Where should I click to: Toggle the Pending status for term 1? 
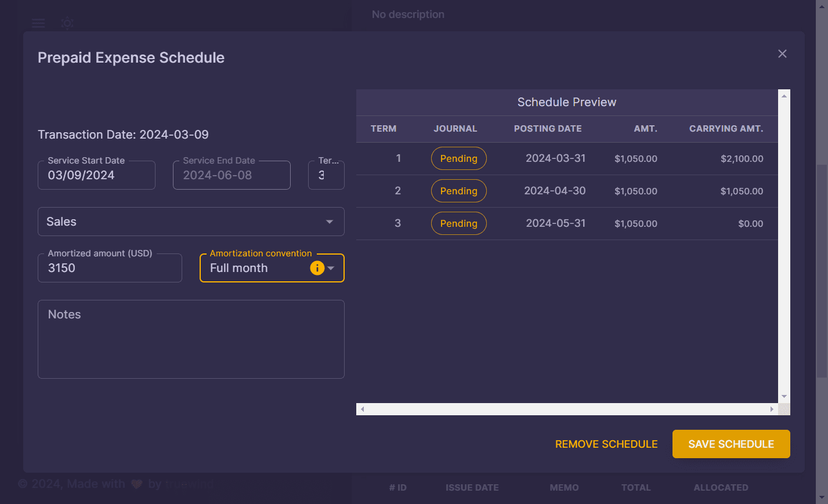click(458, 158)
